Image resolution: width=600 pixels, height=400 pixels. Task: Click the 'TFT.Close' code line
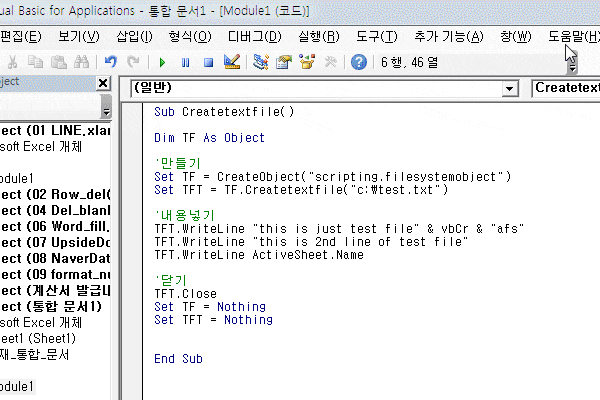(186, 294)
